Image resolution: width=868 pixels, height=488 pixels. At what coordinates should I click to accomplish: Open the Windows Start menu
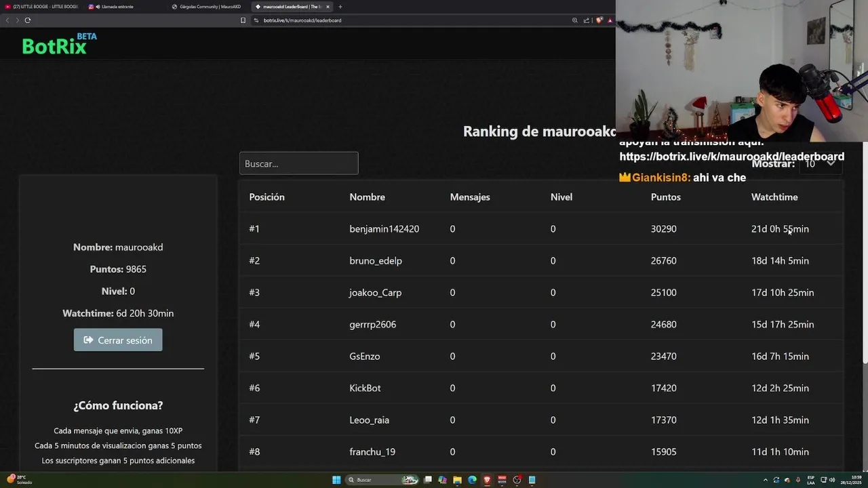coord(336,480)
